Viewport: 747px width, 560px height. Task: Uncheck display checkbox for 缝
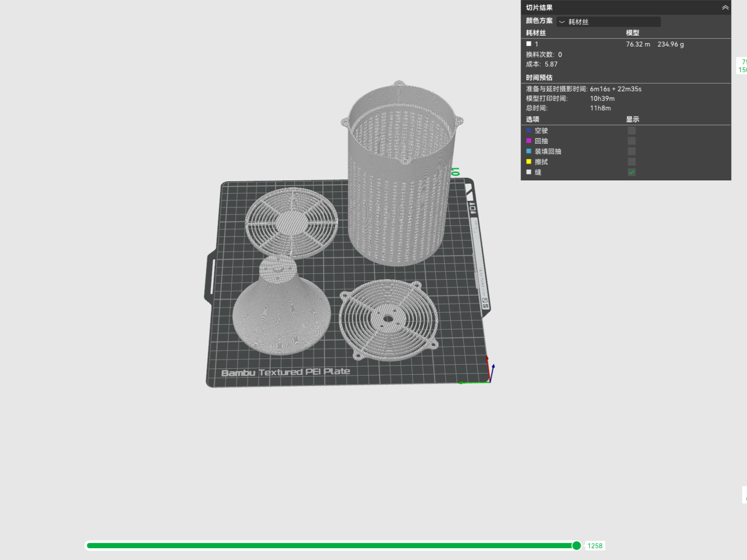632,172
